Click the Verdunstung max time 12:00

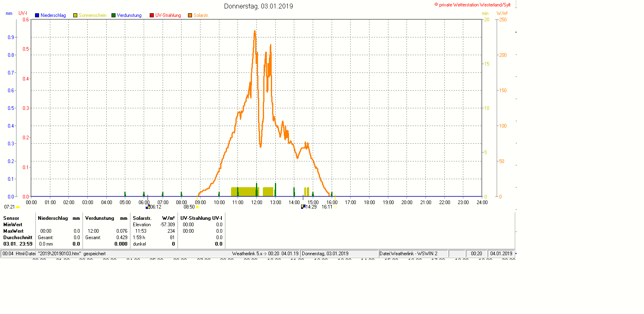(93, 231)
